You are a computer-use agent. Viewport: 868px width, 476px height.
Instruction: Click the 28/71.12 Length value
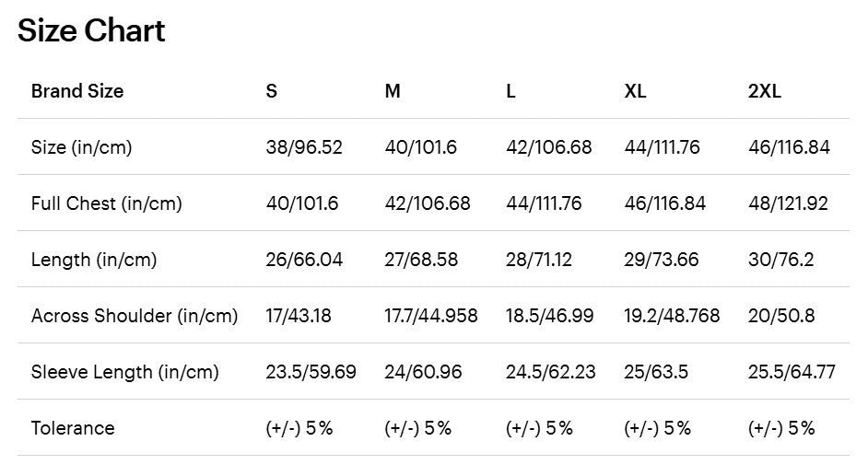[539, 260]
